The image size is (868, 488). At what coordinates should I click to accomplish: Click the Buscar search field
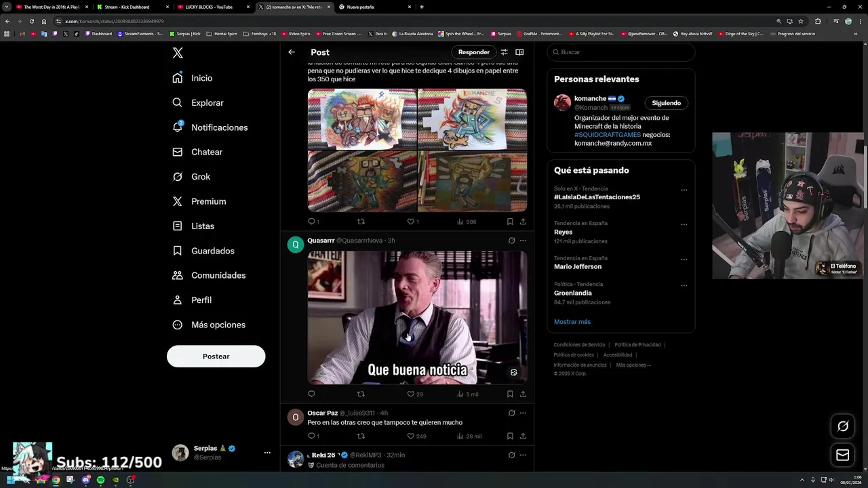coord(621,52)
